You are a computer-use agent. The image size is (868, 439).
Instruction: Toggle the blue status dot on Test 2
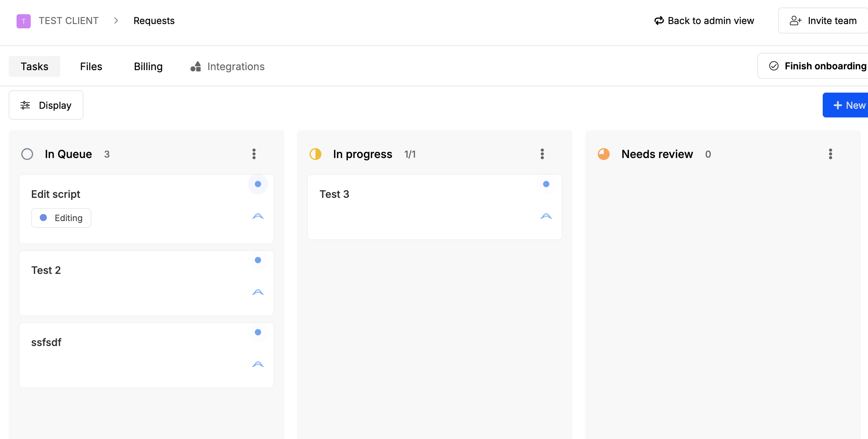[258, 260]
